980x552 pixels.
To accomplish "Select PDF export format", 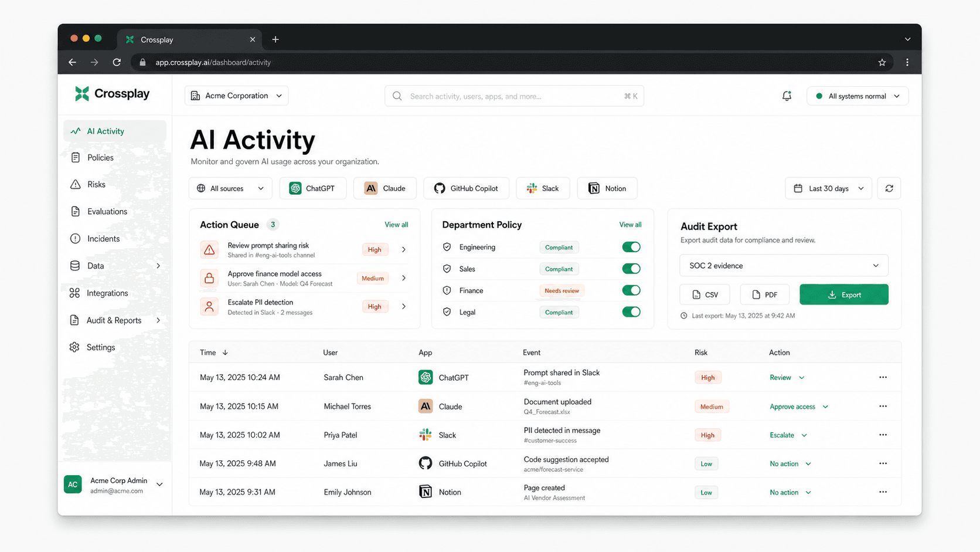I will click(765, 294).
